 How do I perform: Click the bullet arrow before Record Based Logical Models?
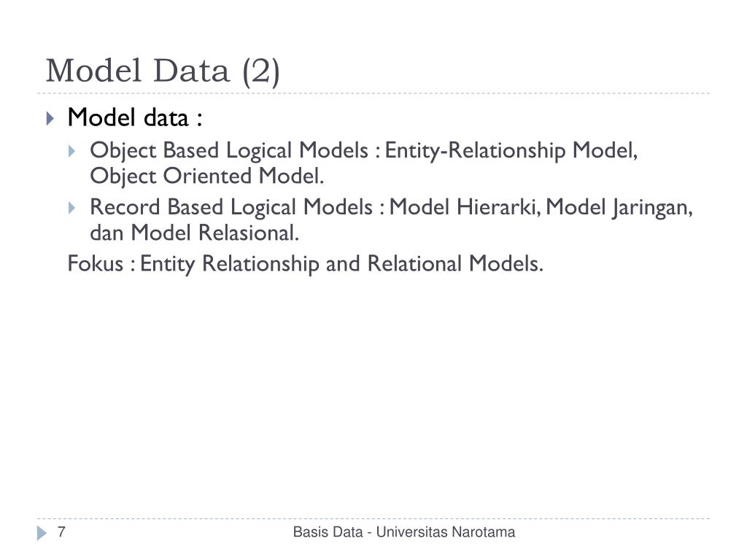click(72, 208)
